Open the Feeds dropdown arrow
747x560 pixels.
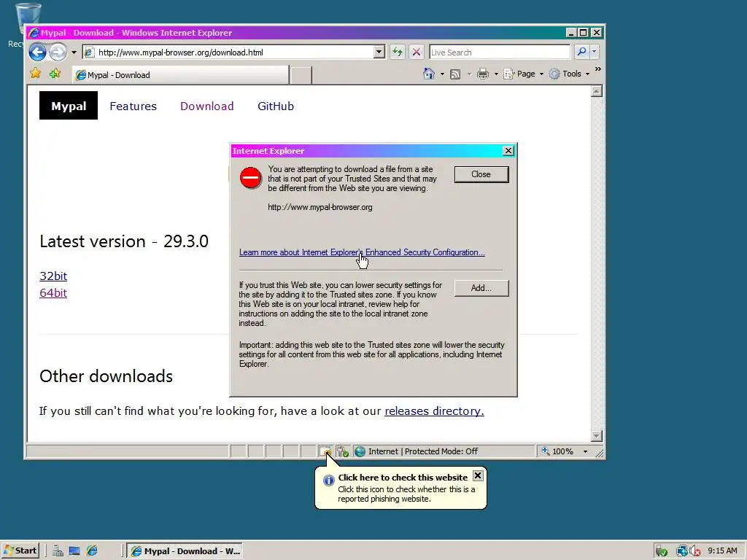pos(469,74)
